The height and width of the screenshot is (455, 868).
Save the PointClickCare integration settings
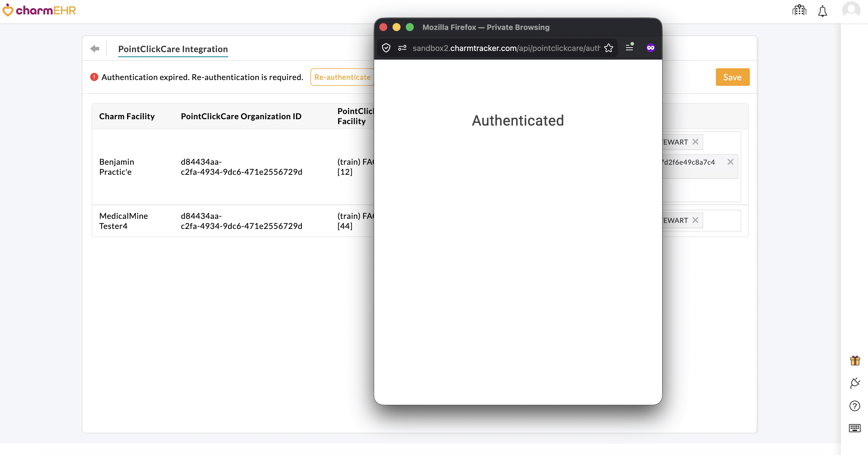pos(733,77)
